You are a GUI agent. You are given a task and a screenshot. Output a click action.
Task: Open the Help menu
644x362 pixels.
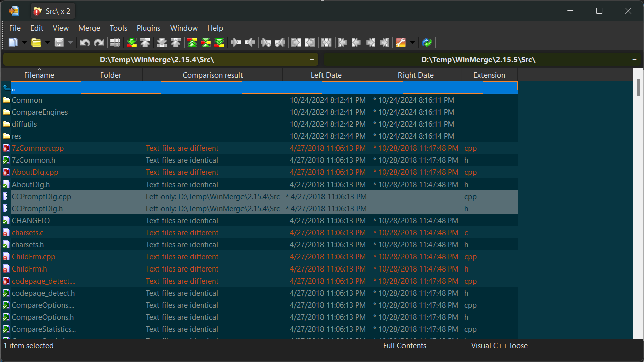[x=215, y=28]
